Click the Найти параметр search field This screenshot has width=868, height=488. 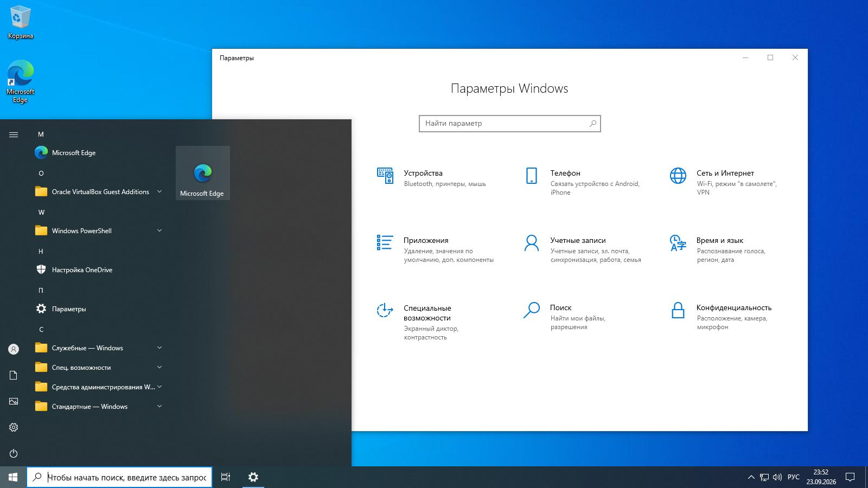[510, 124]
